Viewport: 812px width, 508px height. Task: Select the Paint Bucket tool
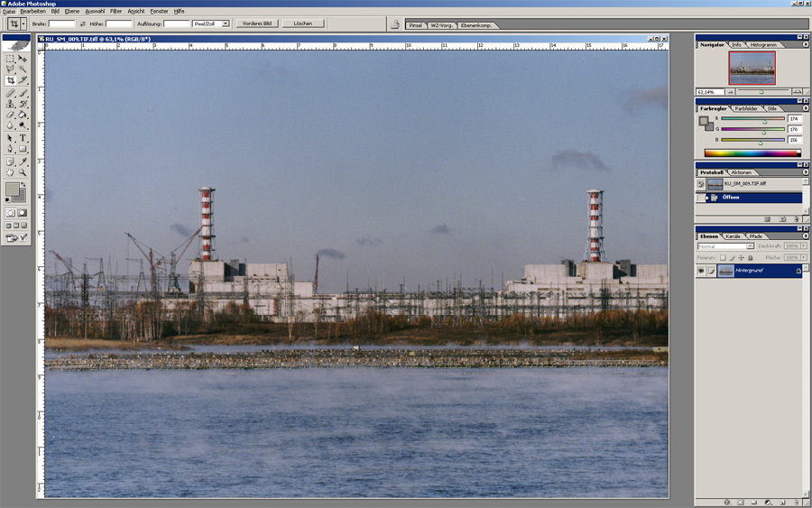click(x=23, y=115)
